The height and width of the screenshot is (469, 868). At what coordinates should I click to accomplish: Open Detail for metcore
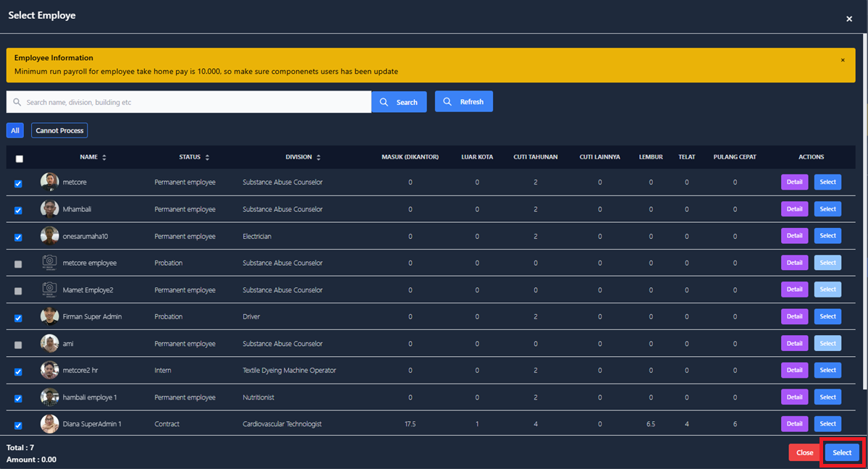pyautogui.click(x=794, y=182)
